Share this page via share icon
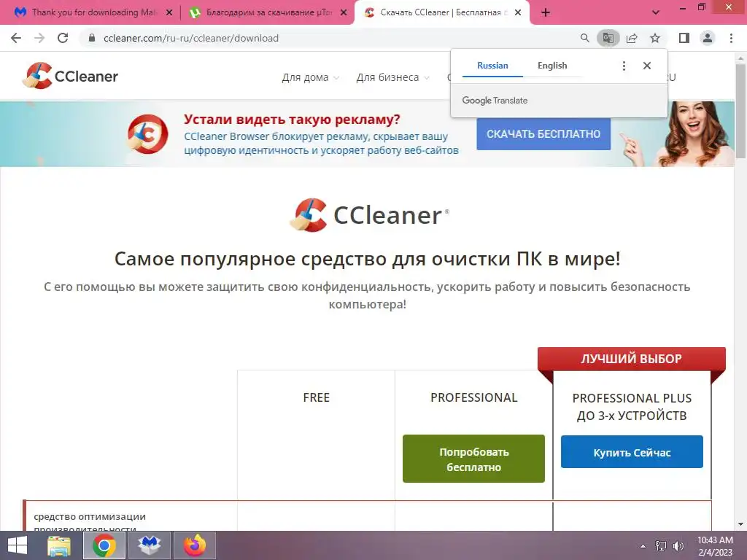747x560 pixels. [632, 38]
